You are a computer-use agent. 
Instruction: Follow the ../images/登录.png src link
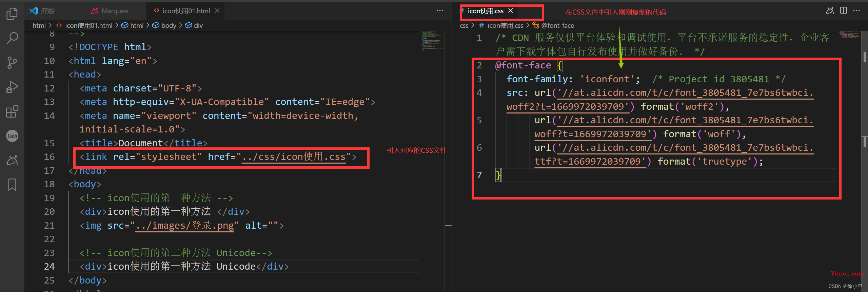pyautogui.click(x=185, y=226)
